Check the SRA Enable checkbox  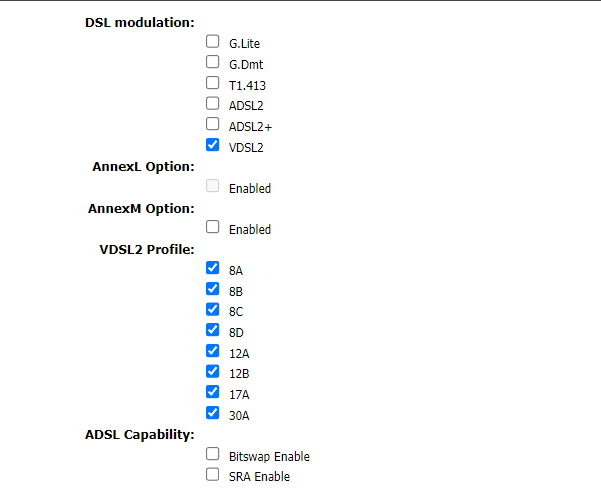click(212, 474)
